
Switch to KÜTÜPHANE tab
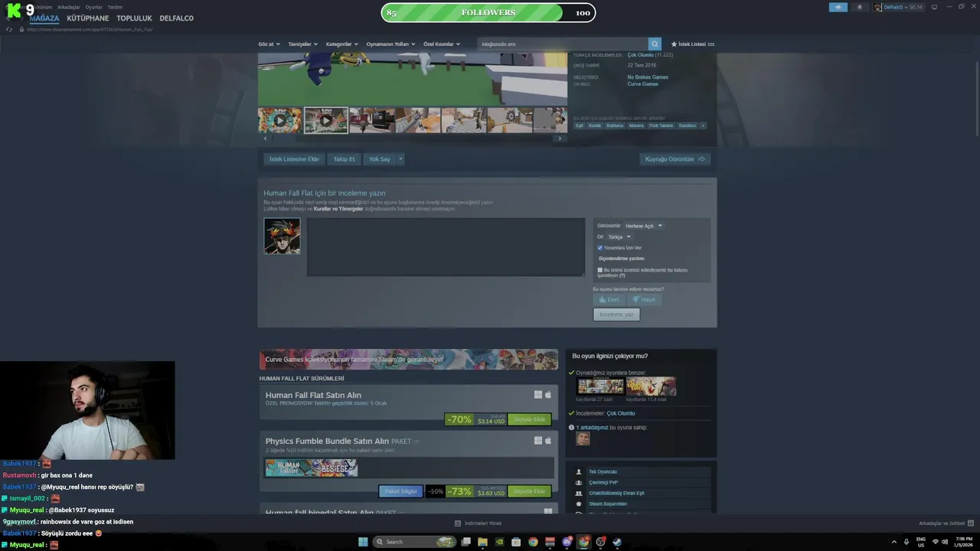pyautogui.click(x=88, y=18)
